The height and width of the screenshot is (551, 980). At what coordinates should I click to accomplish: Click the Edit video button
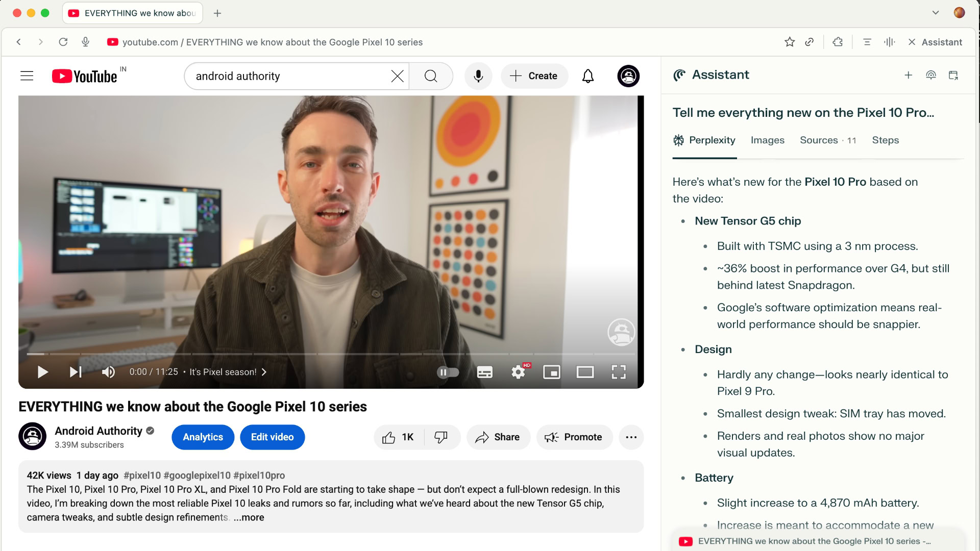(x=272, y=437)
